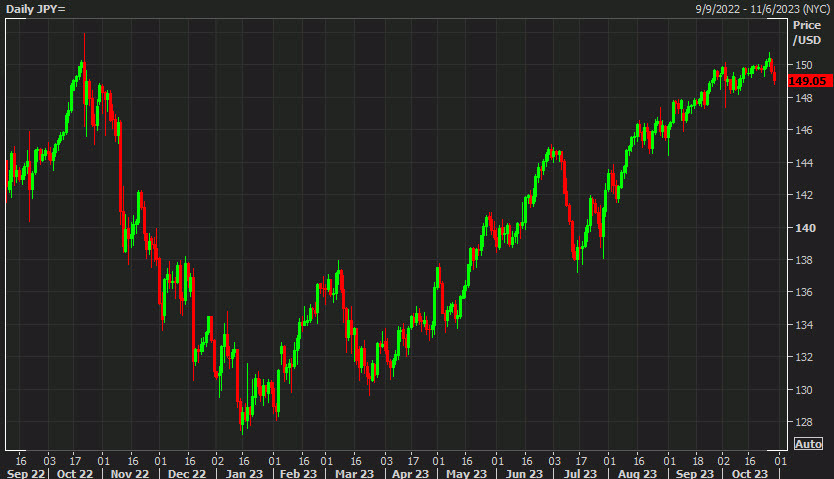Screen dimensions: 834x479
Task: Click the Jan 23 month label
Action: (x=244, y=473)
